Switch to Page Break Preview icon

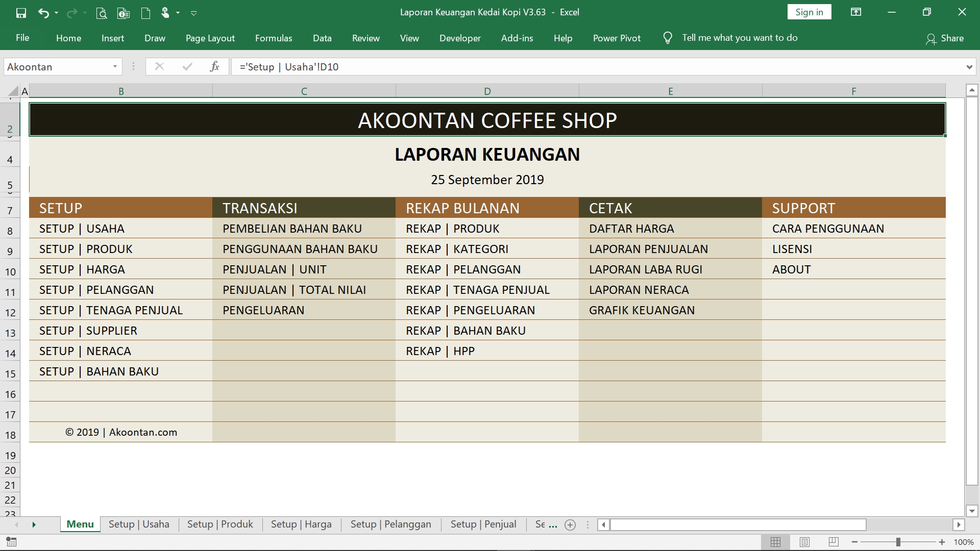834,542
